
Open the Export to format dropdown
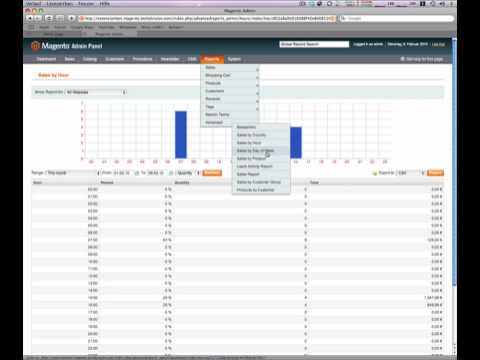[x=411, y=173]
